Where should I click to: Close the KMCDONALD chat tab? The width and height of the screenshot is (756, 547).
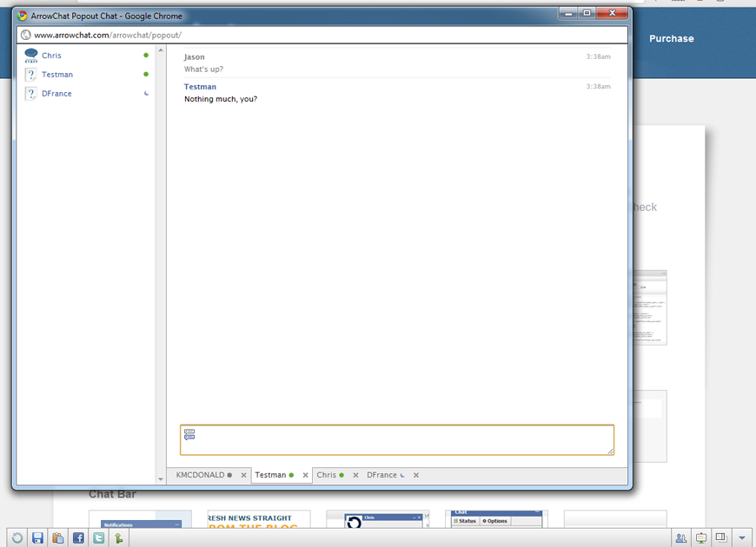tap(243, 476)
